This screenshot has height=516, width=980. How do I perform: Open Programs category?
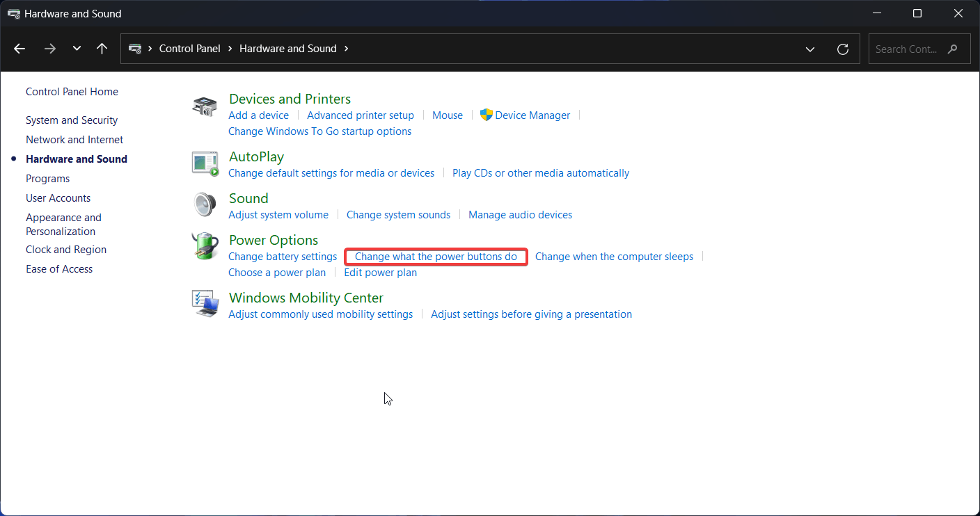pyautogui.click(x=47, y=179)
